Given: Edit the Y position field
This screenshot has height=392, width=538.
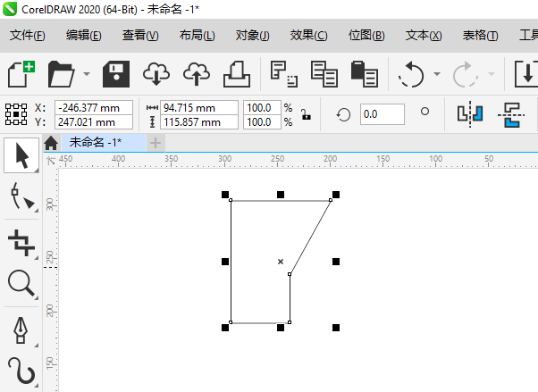Looking at the screenshot, I should click(x=94, y=122).
